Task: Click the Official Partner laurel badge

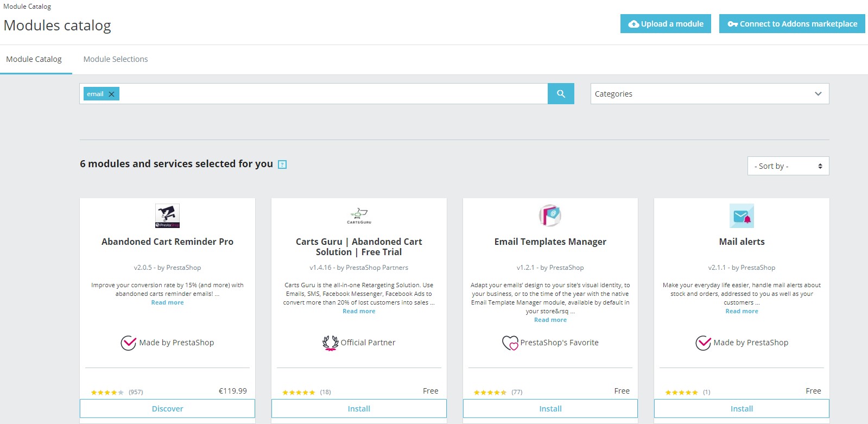Action: [x=359, y=343]
